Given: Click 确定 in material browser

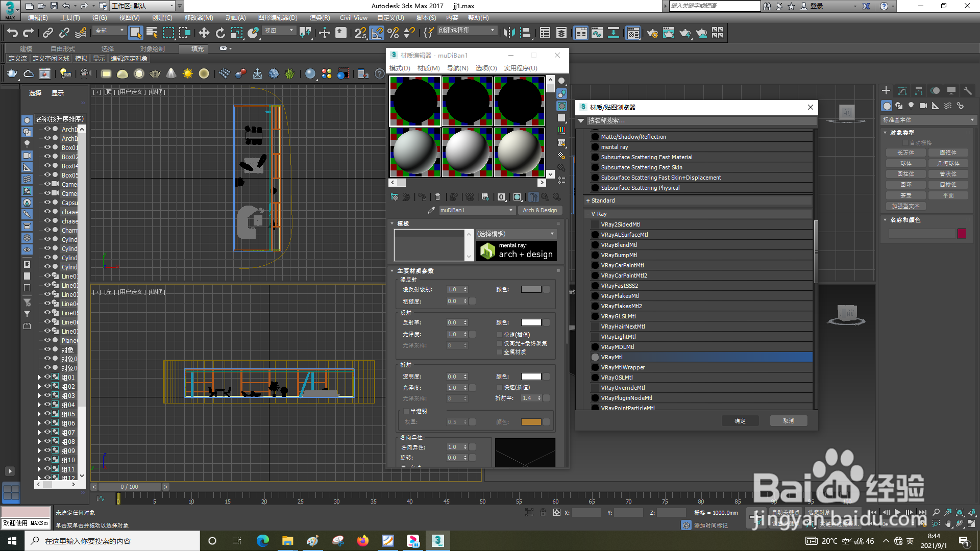Looking at the screenshot, I should tap(740, 421).
